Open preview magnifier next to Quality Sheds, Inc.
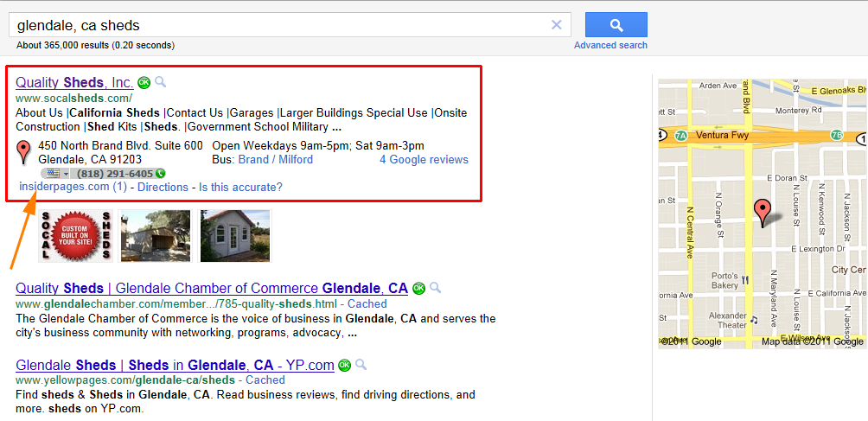Screen dimensions: 868x421 (x=161, y=82)
